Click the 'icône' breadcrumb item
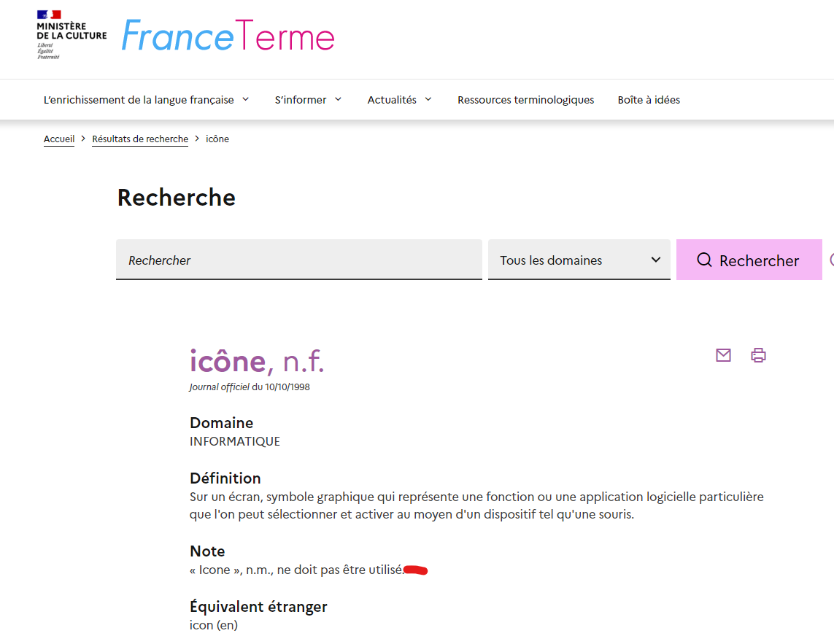 217,139
